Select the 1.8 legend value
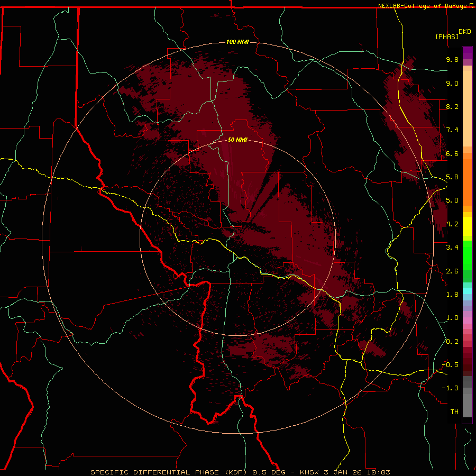Viewport: 476px width, 476px height. [x=452, y=295]
